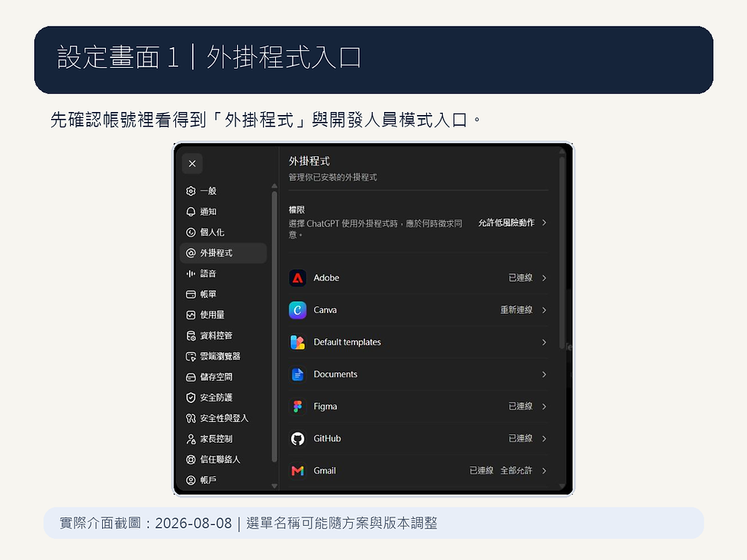
Task: Click the Canva app name
Action: [x=325, y=310]
